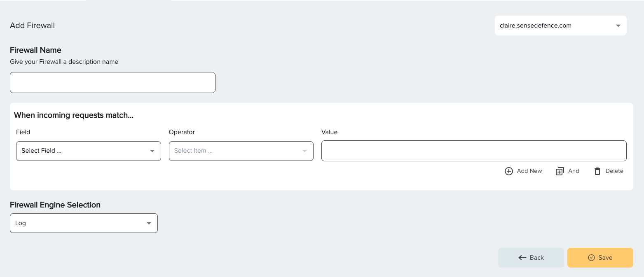Click the And condition text label
Viewport: 644px width, 277px height.
click(574, 171)
